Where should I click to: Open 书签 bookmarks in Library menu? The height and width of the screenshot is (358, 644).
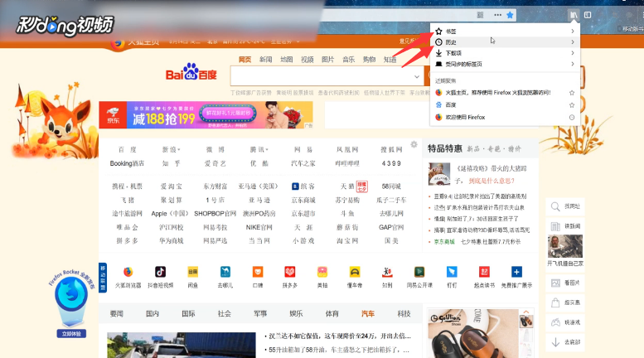pos(506,31)
